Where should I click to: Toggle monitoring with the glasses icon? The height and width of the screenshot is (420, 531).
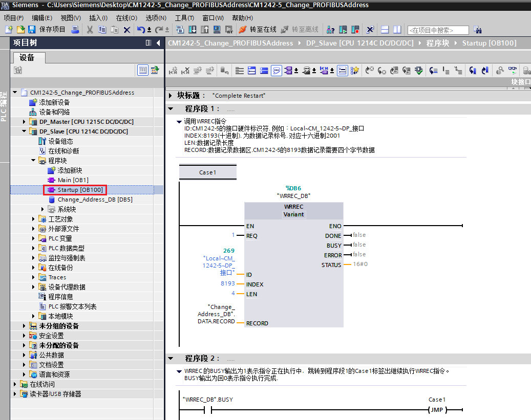[x=513, y=71]
